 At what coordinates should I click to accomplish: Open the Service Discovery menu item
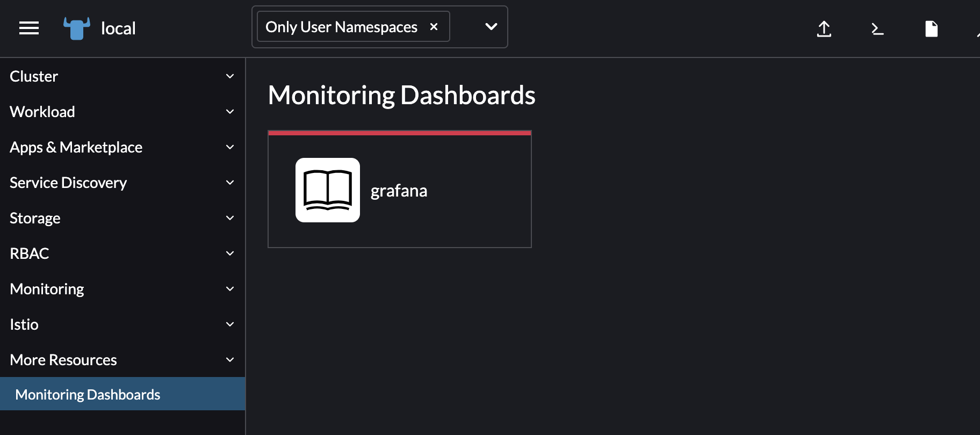pyautogui.click(x=68, y=183)
